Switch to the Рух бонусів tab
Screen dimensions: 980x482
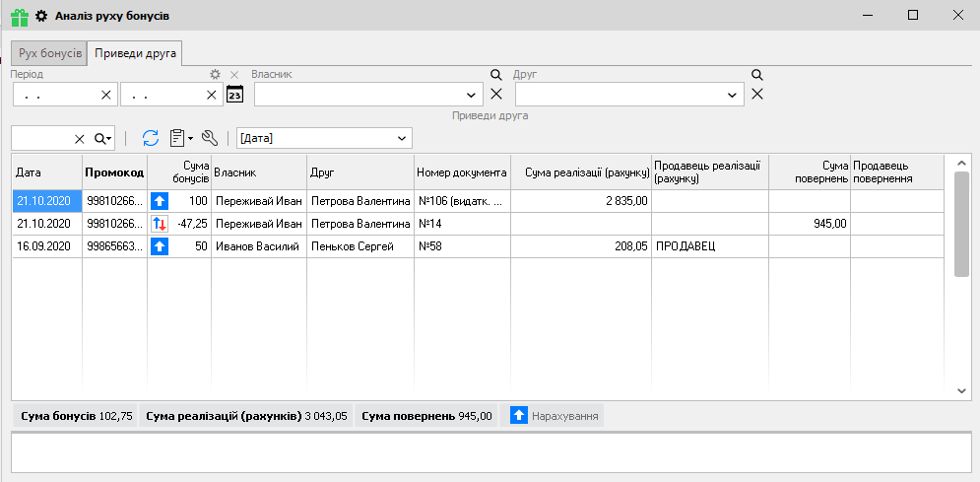pyautogui.click(x=48, y=52)
